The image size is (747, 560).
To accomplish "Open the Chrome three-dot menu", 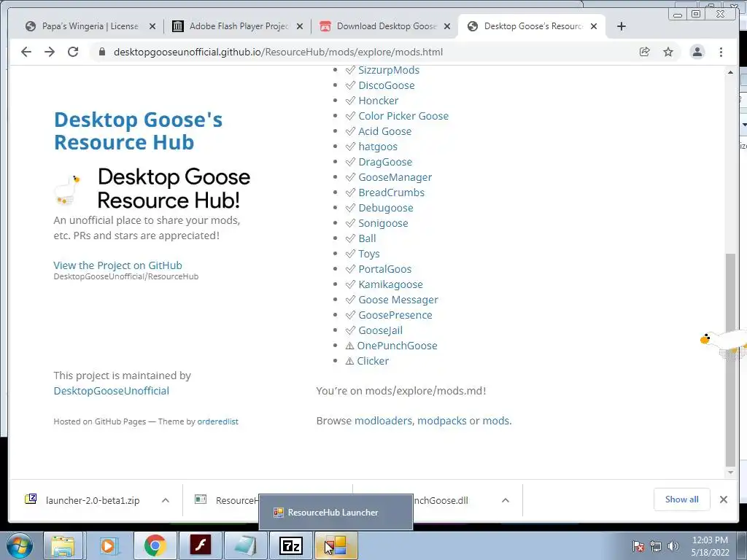I will [x=721, y=52].
